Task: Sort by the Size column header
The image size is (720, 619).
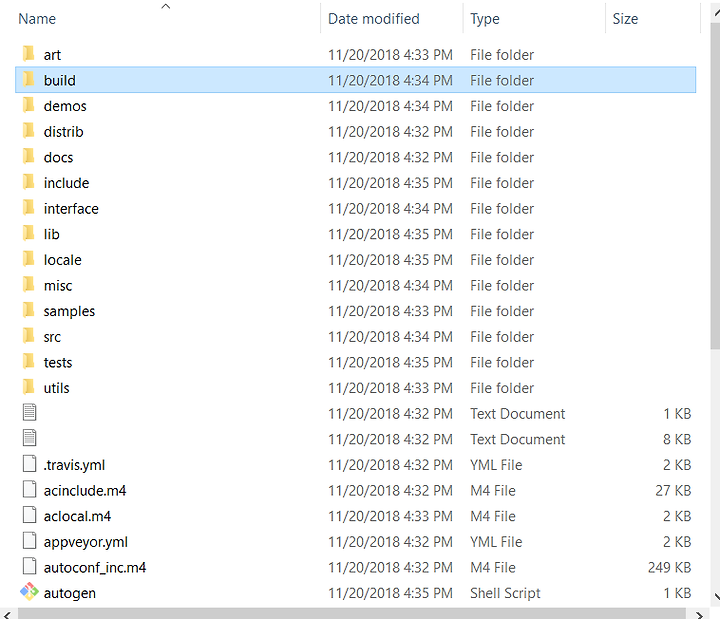Action: [625, 19]
